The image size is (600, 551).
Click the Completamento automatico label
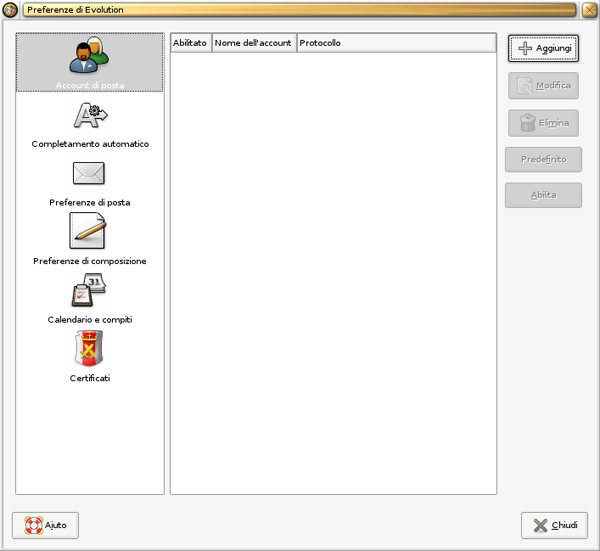[90, 144]
